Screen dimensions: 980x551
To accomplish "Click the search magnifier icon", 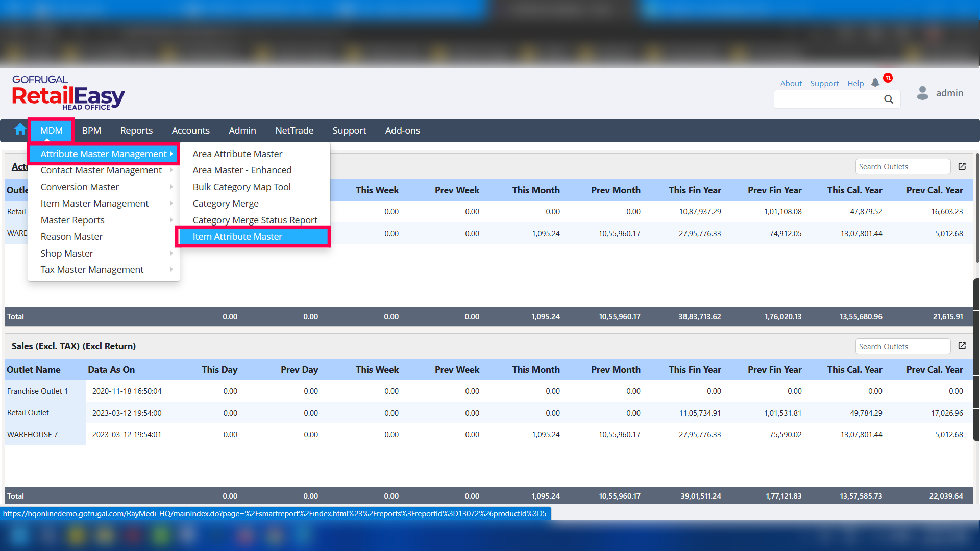I will pos(889,99).
